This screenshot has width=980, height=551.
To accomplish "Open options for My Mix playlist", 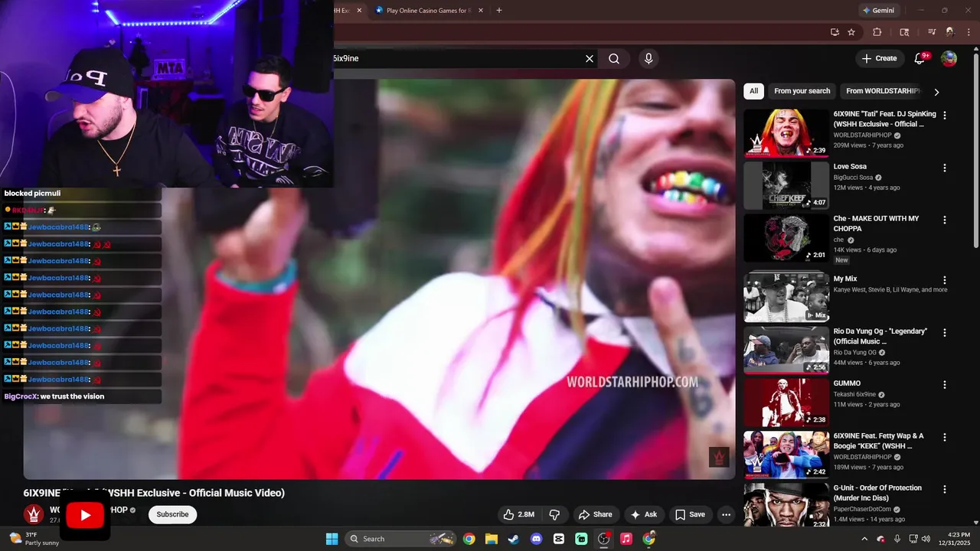I will (x=945, y=280).
